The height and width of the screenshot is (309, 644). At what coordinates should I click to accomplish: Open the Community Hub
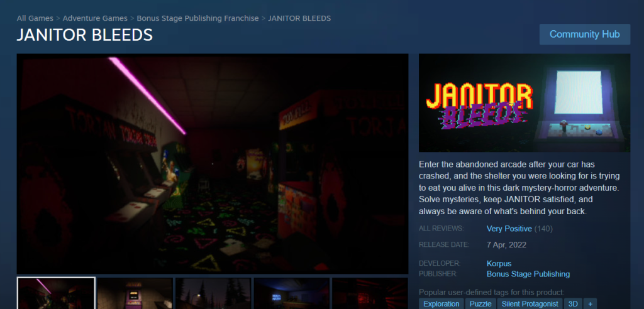coord(584,35)
